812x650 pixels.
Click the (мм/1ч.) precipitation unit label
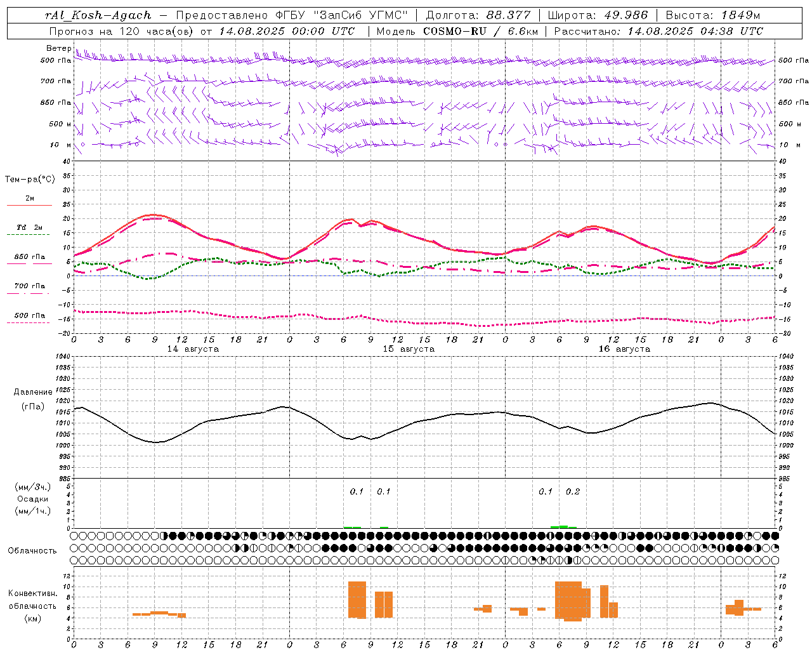(x=32, y=511)
